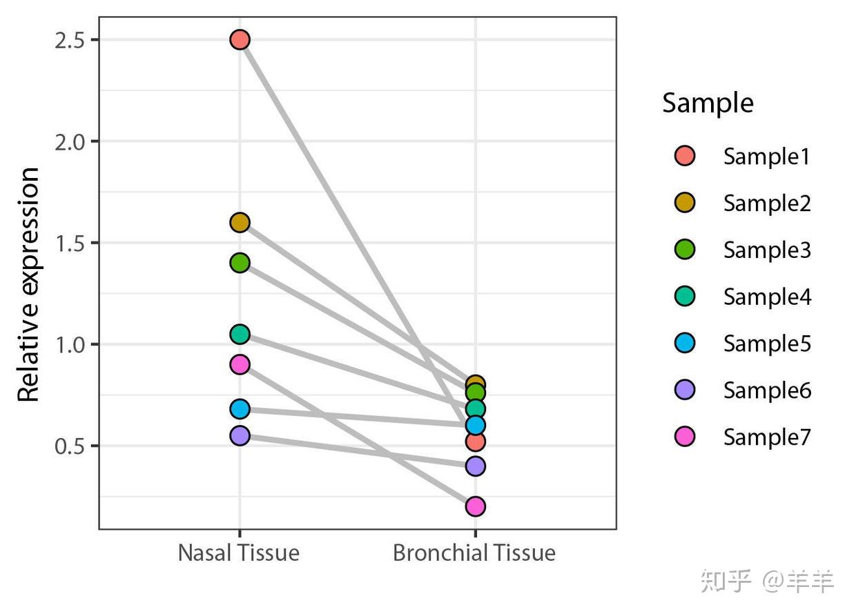Select the Sample4 teal legend marker
856x616 pixels.
685,297
